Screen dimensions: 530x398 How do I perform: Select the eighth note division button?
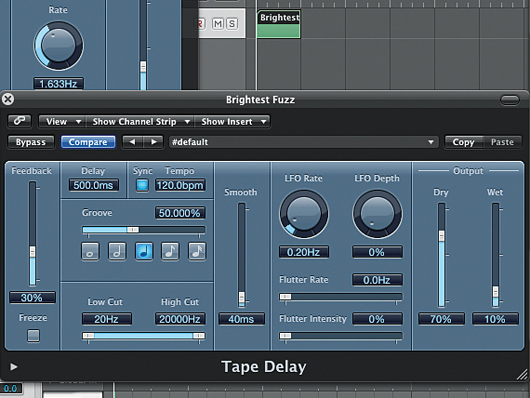[170, 251]
